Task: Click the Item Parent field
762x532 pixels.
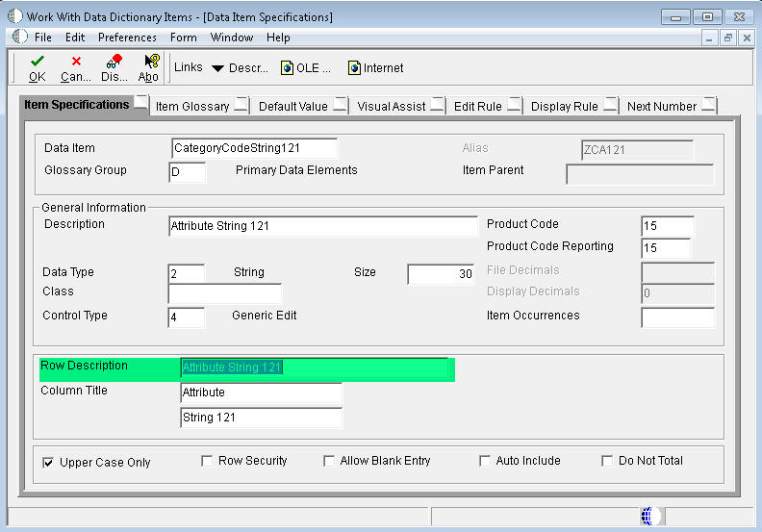Action: (x=640, y=174)
